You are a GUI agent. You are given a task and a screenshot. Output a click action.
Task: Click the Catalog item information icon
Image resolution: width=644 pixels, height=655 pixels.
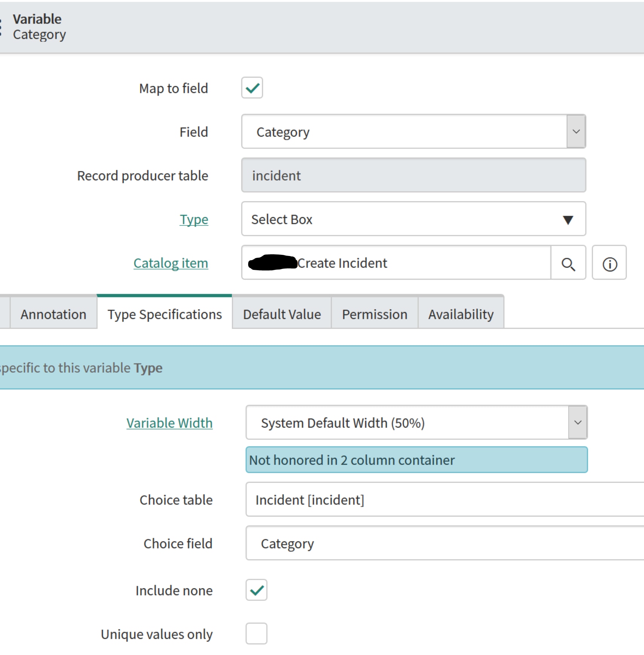coord(609,263)
